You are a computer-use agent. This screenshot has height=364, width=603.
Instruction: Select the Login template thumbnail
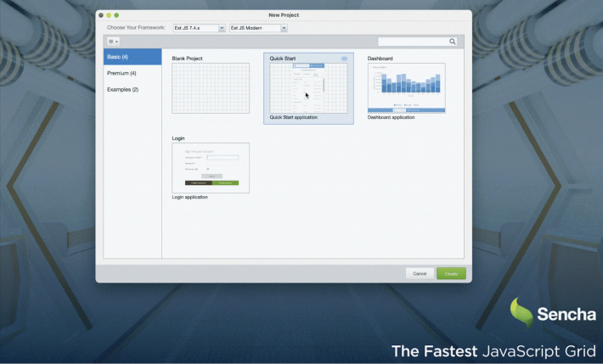[211, 168]
